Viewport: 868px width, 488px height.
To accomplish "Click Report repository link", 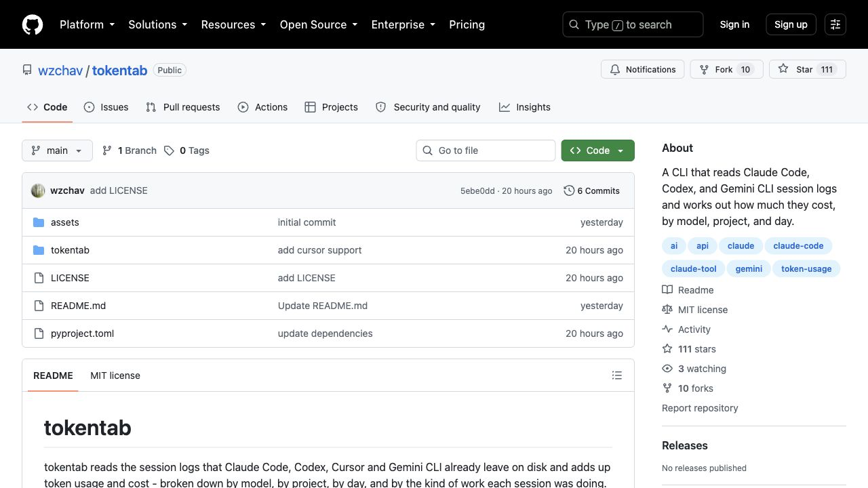I will pyautogui.click(x=700, y=408).
